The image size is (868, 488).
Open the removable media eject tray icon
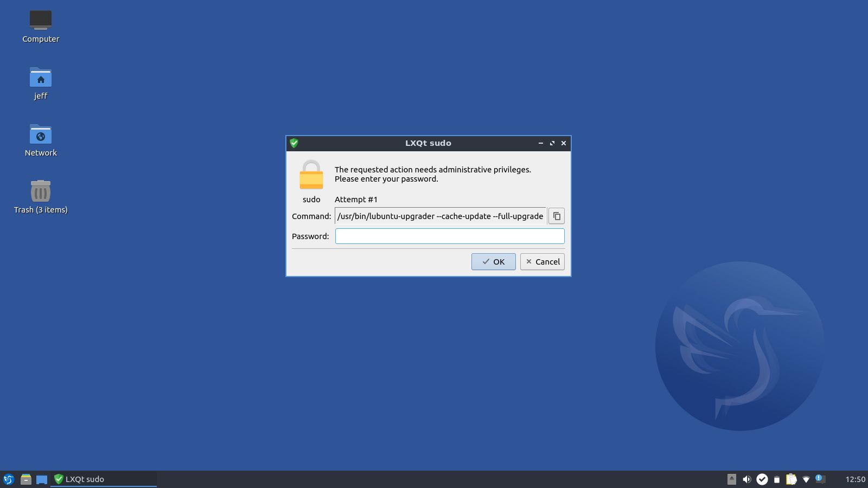[731, 479]
